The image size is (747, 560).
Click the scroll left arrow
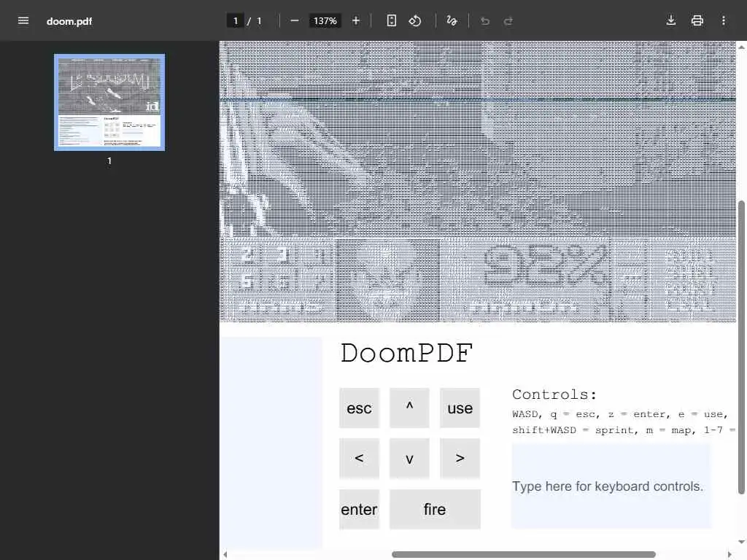pyautogui.click(x=225, y=555)
